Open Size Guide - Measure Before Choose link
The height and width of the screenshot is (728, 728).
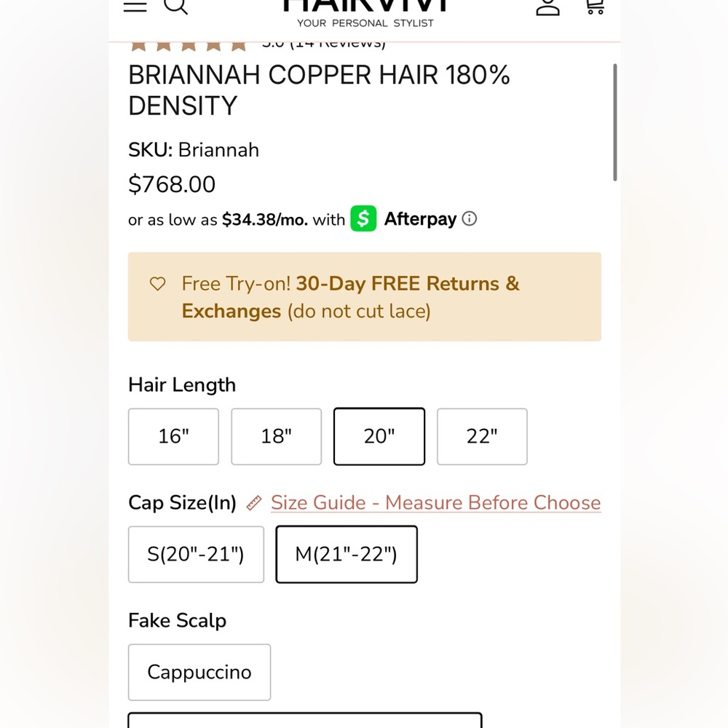pos(436,503)
